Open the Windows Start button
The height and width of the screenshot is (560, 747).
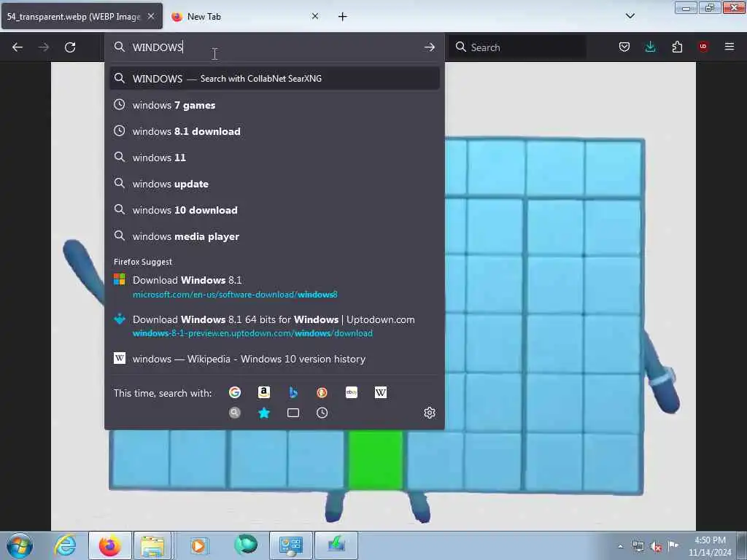(x=20, y=545)
